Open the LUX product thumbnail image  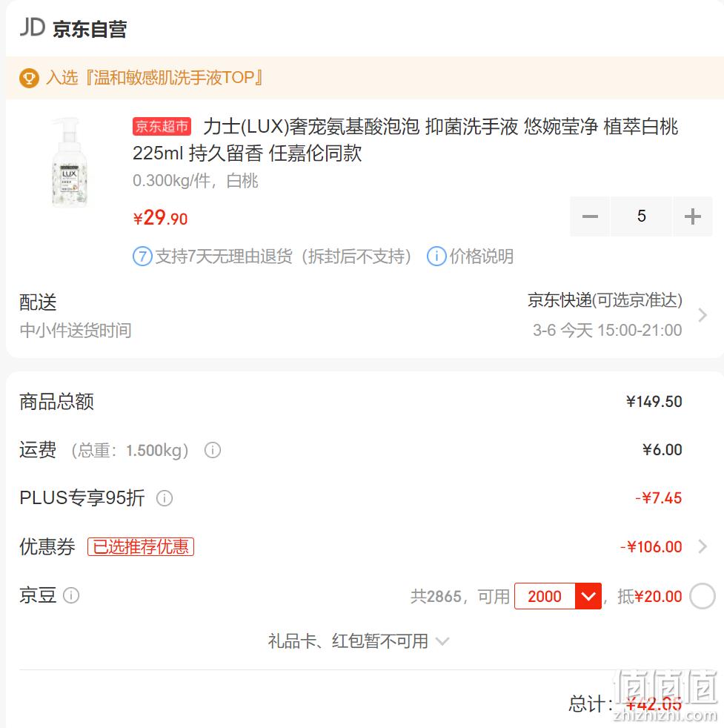70,162
